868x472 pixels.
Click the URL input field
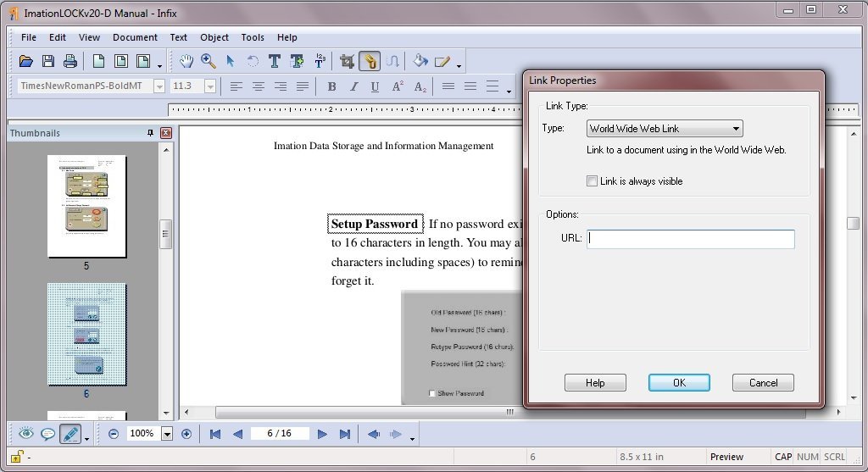[690, 238]
